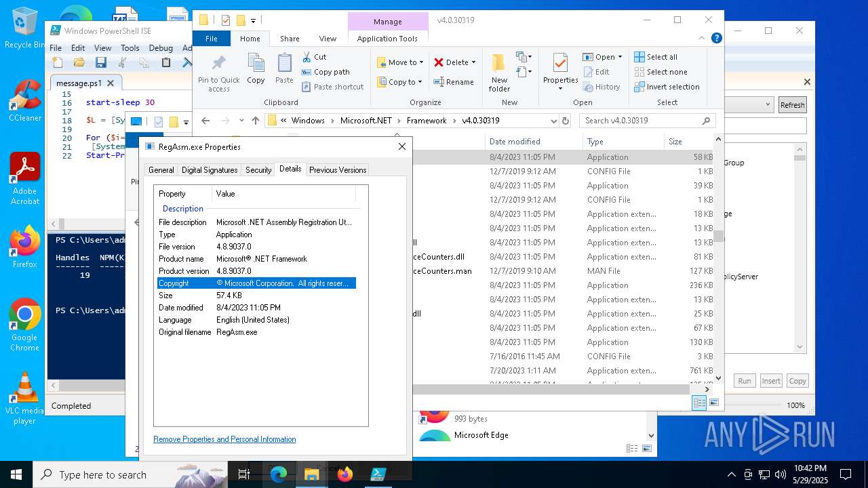Click Save disk icon in PowerShell ISE
Image resolution: width=868 pixels, height=488 pixels.
tap(101, 63)
